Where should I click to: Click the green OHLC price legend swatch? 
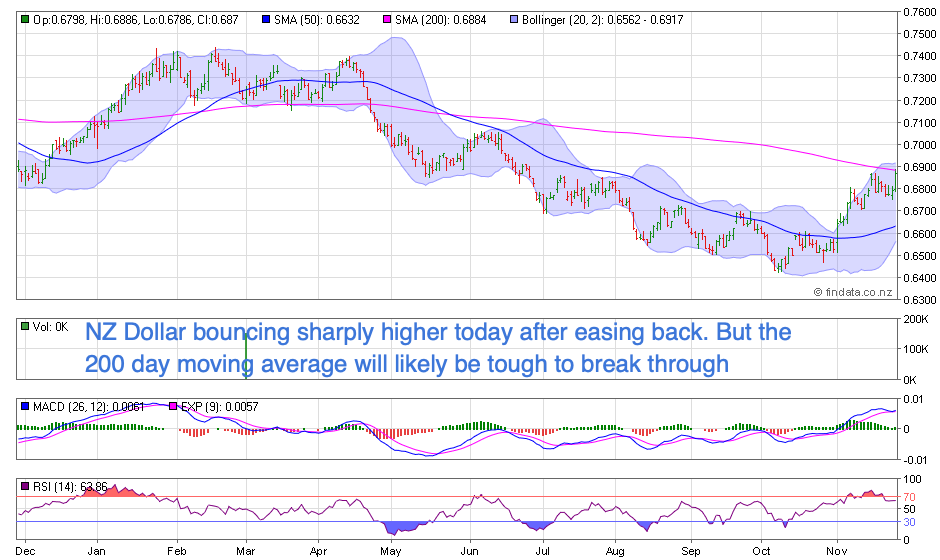[25, 20]
